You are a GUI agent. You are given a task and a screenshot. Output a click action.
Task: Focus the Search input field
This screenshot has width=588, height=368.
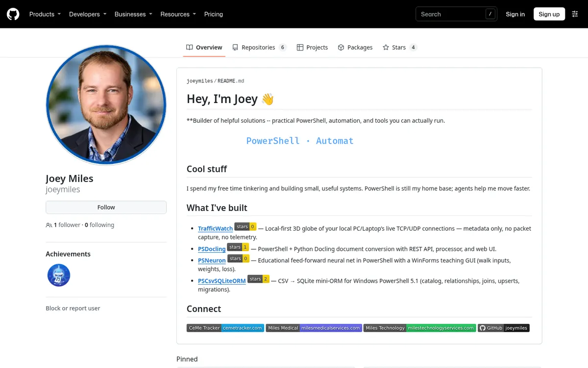click(x=456, y=14)
